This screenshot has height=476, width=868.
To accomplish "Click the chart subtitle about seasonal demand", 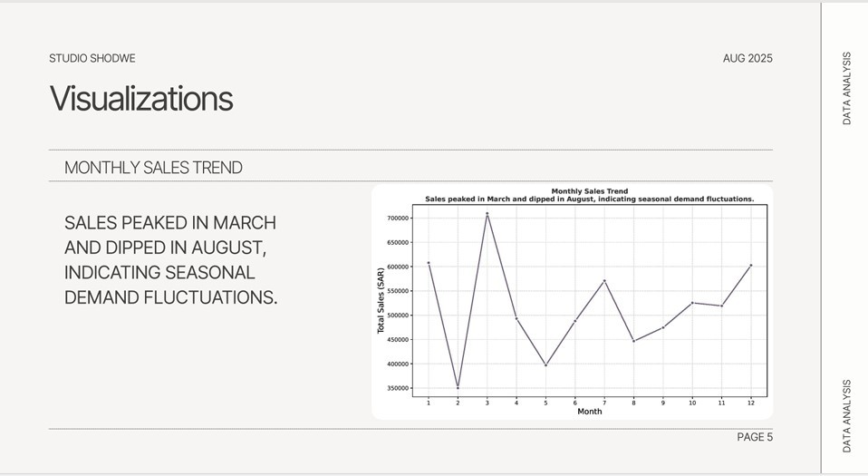I will tap(590, 199).
